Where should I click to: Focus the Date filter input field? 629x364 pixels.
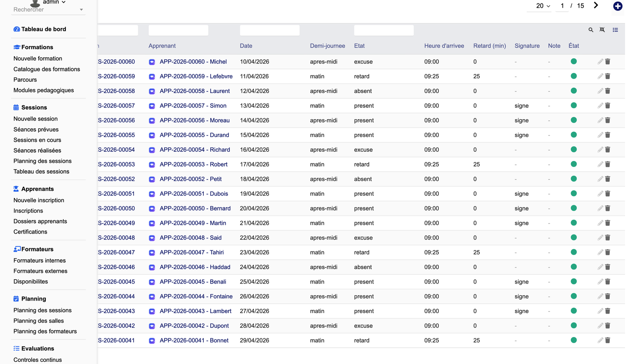[x=270, y=30]
